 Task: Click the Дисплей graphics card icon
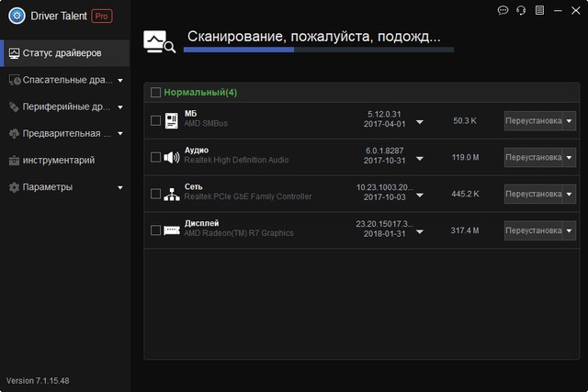coord(171,230)
